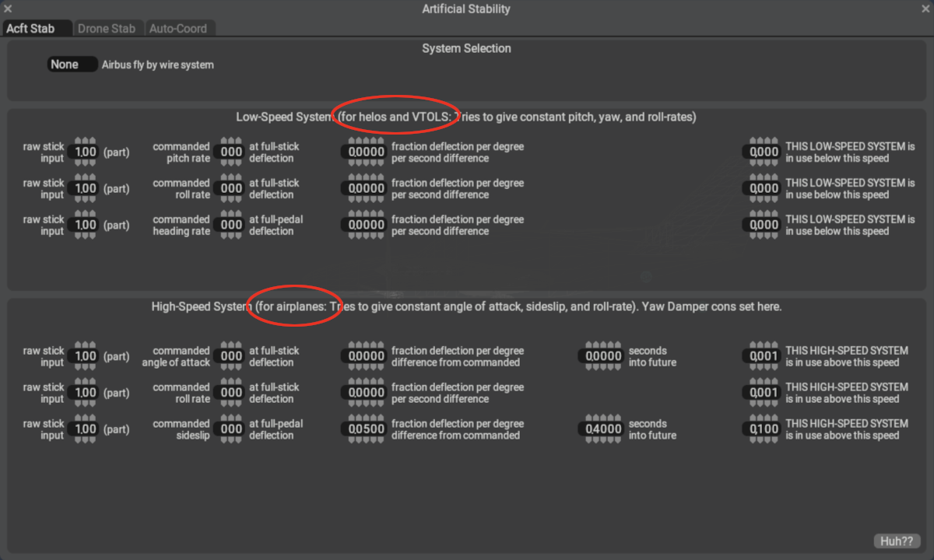Click the top-right X icon
The image size is (934, 560).
(x=926, y=9)
